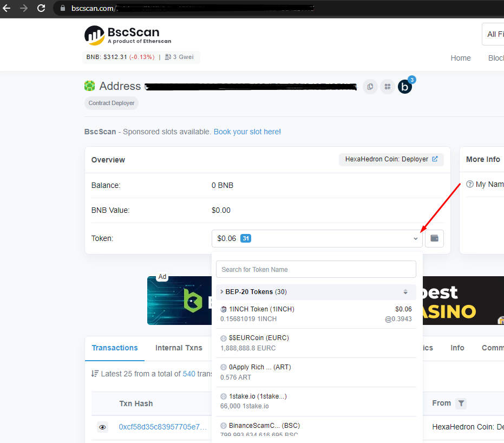The width and height of the screenshot is (504, 443).
Task: Select the 0Apply Rich ... (ART) token
Action: 316,372
